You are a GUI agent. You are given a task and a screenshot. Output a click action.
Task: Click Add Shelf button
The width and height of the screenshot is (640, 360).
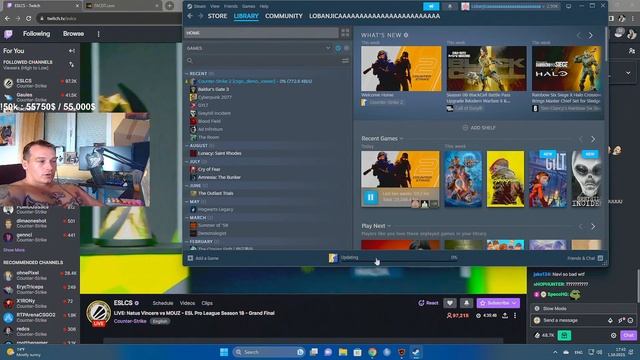coord(479,128)
